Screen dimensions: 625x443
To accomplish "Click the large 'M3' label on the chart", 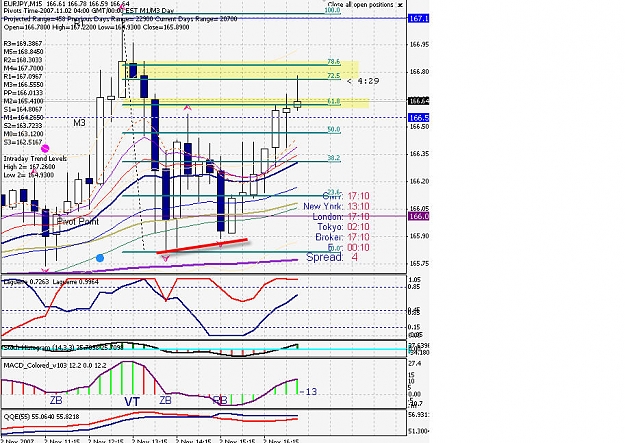I will pyautogui.click(x=79, y=123).
